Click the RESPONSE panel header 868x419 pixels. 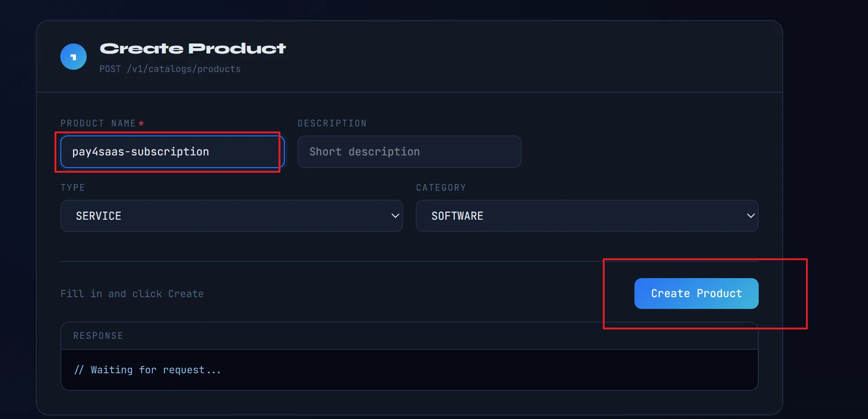[98, 336]
